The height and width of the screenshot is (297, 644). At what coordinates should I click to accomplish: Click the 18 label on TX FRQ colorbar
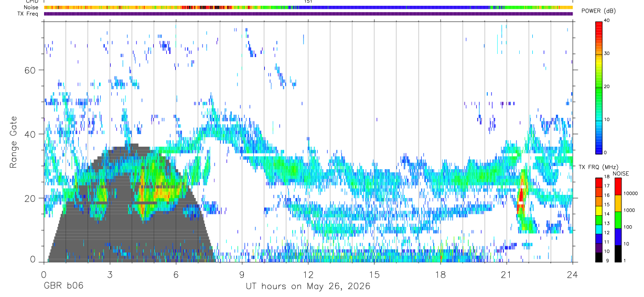[x=607, y=177]
